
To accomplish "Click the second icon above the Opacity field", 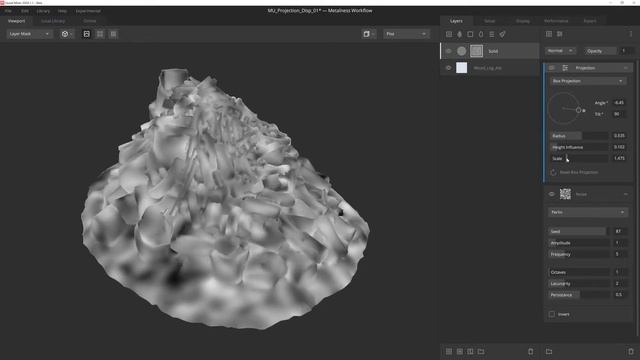I will click(x=560, y=34).
